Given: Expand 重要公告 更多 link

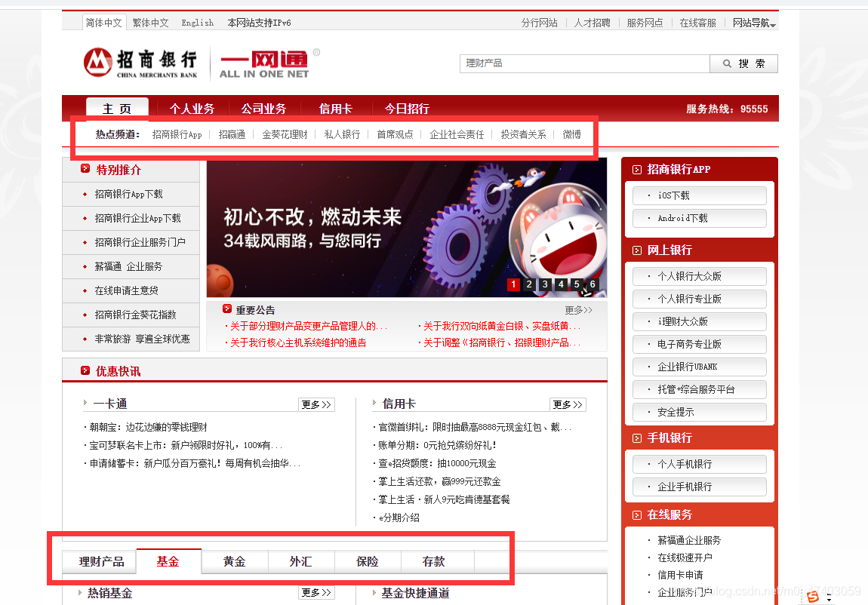Looking at the screenshot, I should [x=578, y=310].
